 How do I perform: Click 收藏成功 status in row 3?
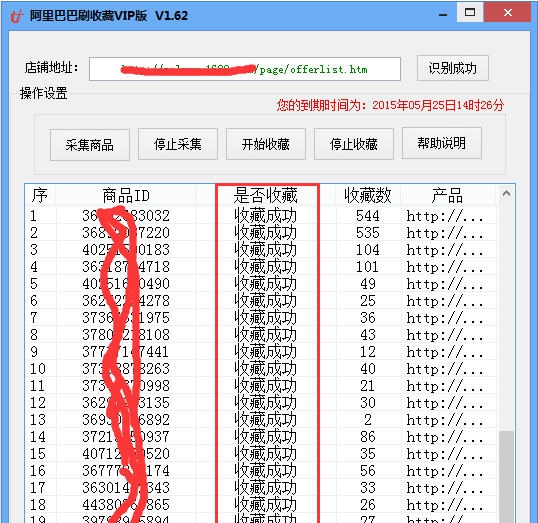[266, 250]
